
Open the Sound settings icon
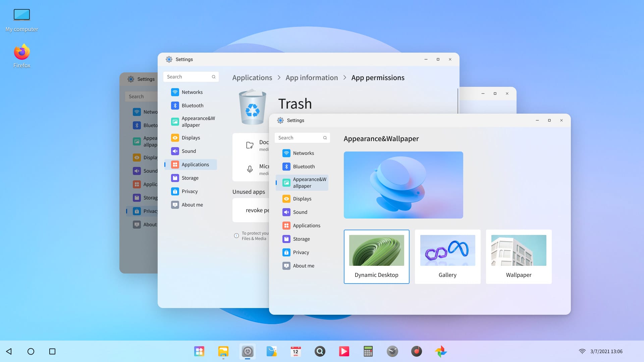[286, 212]
